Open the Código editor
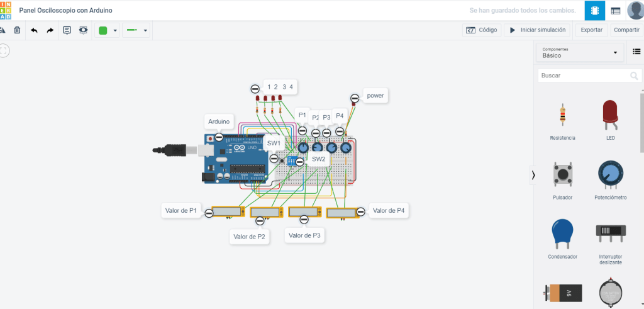The width and height of the screenshot is (644, 309). click(x=482, y=30)
